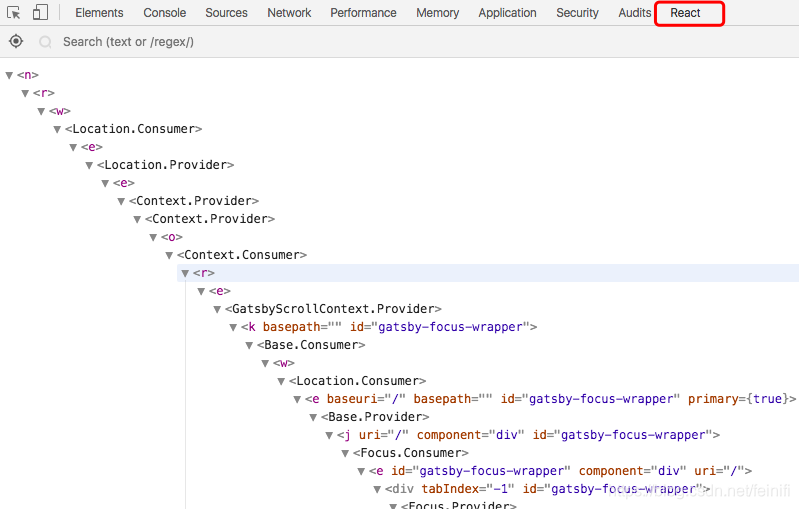Collapse the <j uri> node arrow
The width and height of the screenshot is (799, 509).
[329, 436]
